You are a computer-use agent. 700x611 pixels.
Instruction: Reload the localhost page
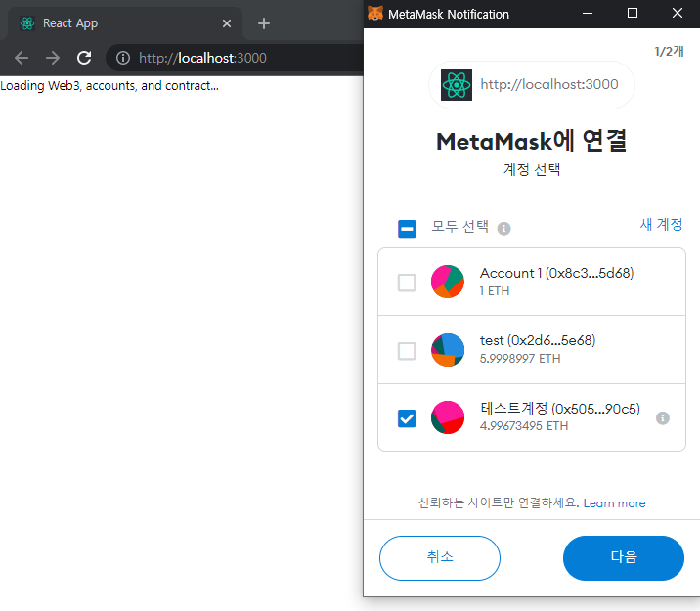point(84,58)
